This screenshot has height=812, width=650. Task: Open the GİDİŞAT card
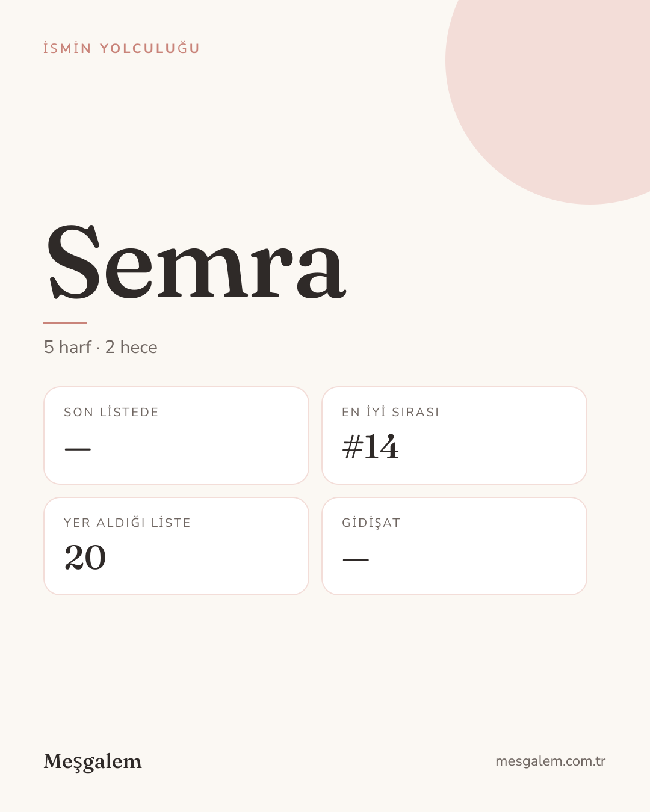(454, 546)
